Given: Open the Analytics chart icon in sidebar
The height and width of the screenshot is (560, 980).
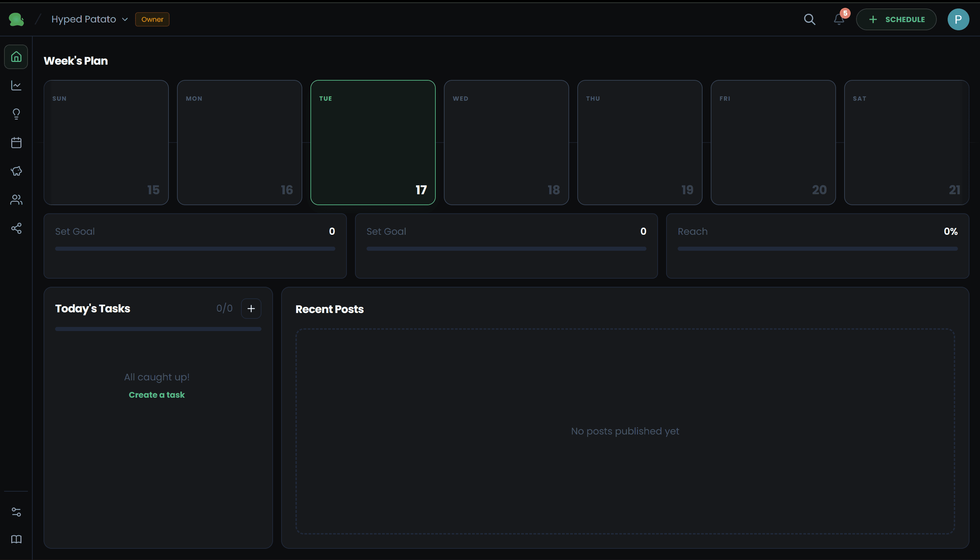Looking at the screenshot, I should pos(16,85).
